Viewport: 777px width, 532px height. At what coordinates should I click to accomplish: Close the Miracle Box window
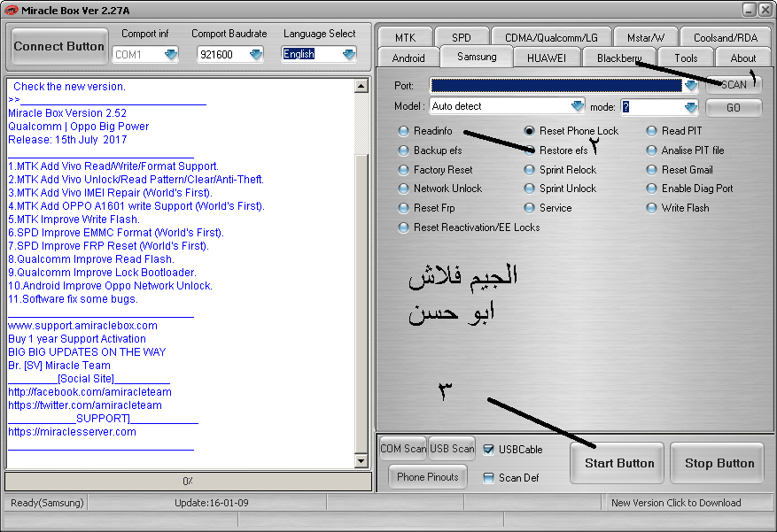(765, 10)
